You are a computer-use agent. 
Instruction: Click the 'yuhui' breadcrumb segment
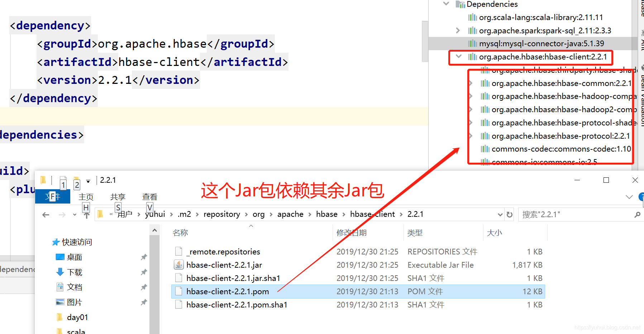[155, 214]
